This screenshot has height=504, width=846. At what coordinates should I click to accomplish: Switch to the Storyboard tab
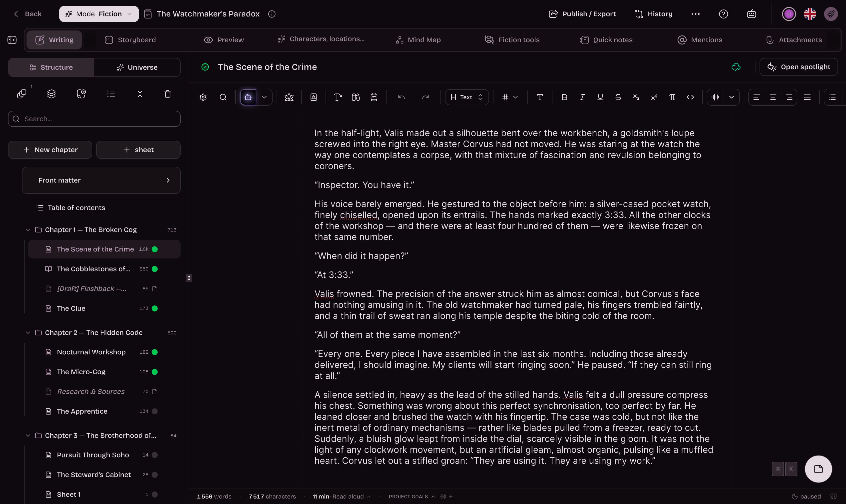click(x=130, y=40)
